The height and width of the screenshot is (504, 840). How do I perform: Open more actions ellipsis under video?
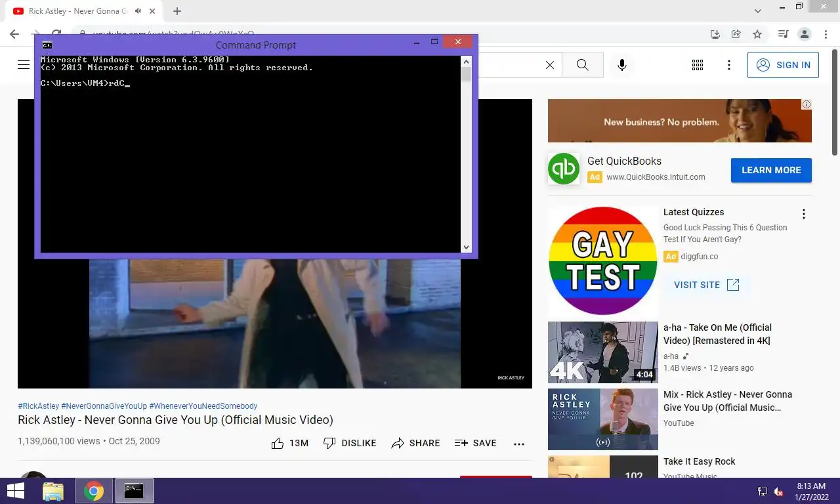[x=519, y=444]
